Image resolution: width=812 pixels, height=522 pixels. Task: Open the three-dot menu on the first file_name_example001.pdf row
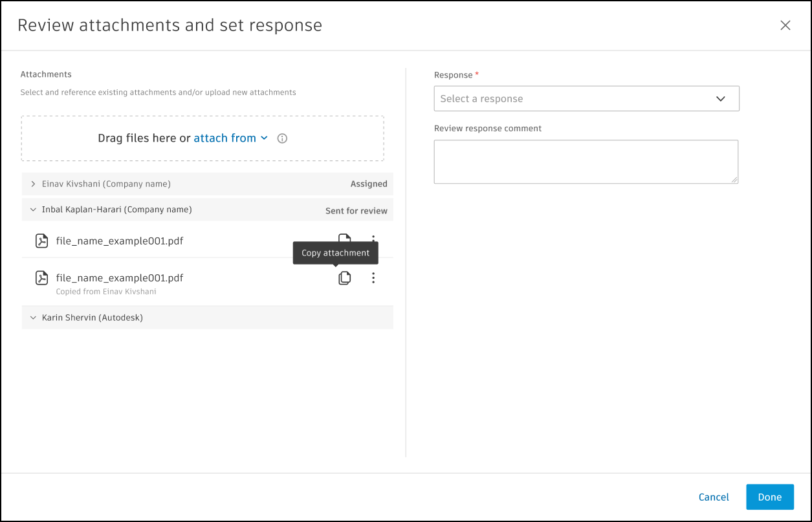(373, 239)
